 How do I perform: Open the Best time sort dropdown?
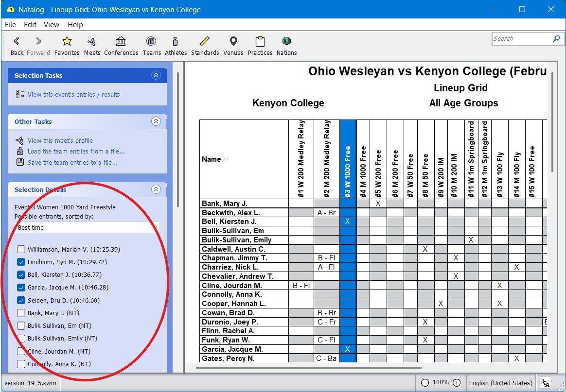(x=87, y=227)
